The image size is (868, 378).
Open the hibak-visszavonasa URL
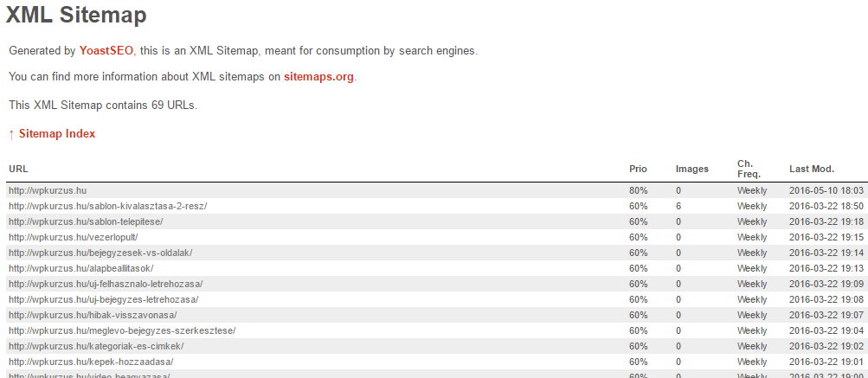point(93,315)
